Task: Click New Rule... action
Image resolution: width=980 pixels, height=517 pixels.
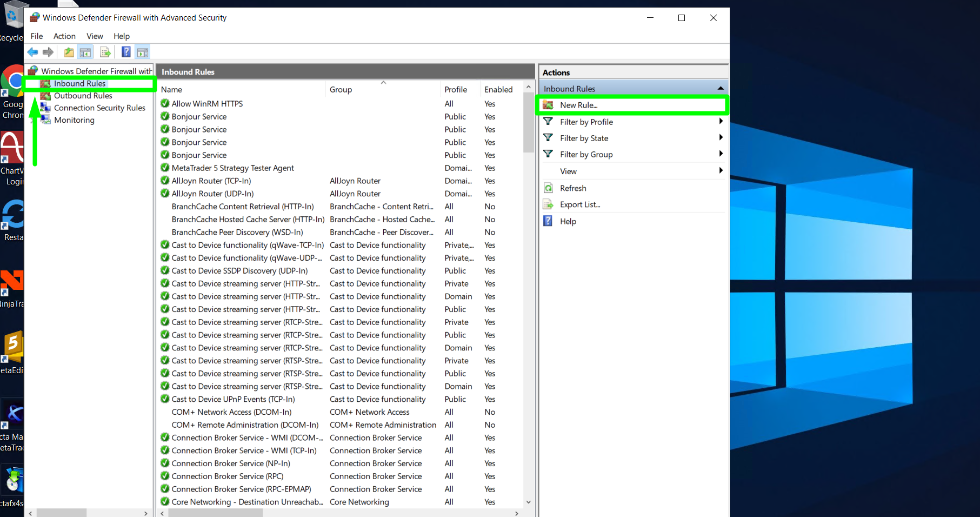Action: click(578, 105)
